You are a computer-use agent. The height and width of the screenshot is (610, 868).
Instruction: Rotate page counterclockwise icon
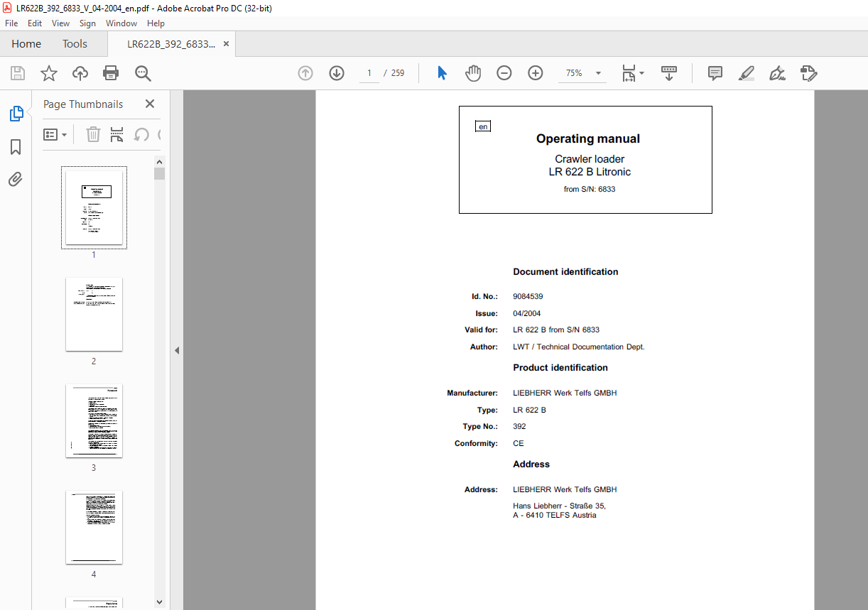click(141, 134)
